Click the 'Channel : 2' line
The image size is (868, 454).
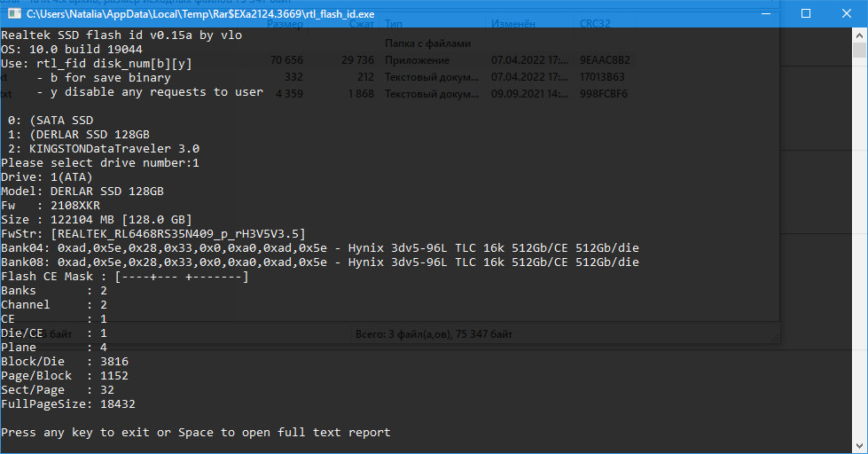(54, 304)
